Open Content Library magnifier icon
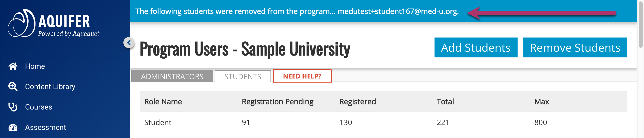The width and height of the screenshot is (644, 138). tap(13, 87)
